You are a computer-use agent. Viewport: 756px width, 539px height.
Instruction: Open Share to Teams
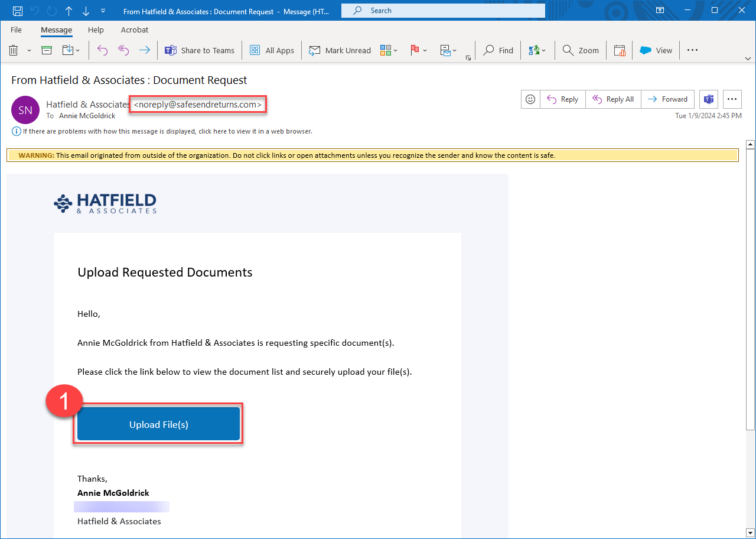(x=200, y=50)
